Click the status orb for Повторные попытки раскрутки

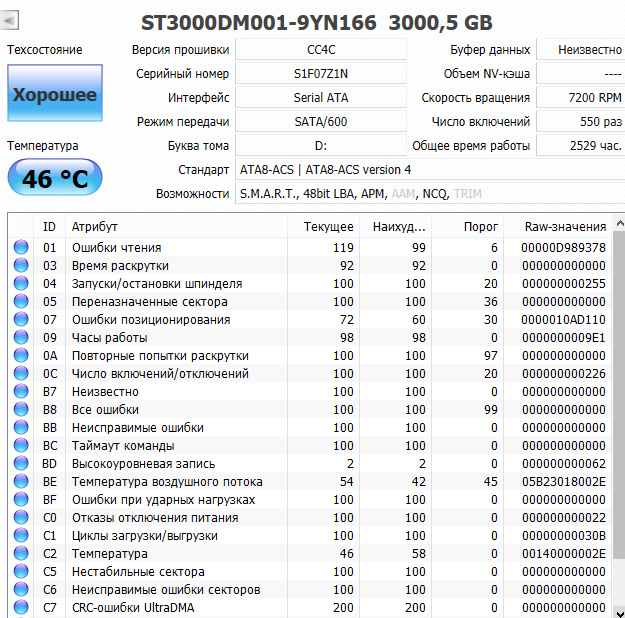coord(21,355)
